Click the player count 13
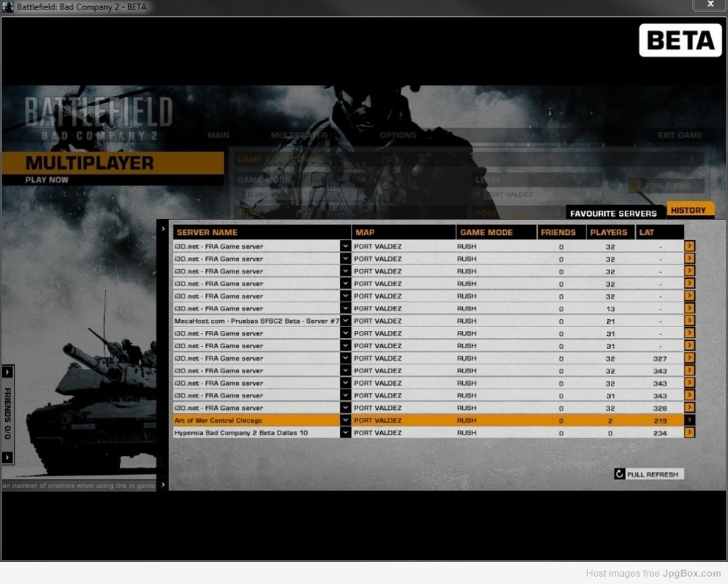The width and height of the screenshot is (728, 584). [610, 309]
